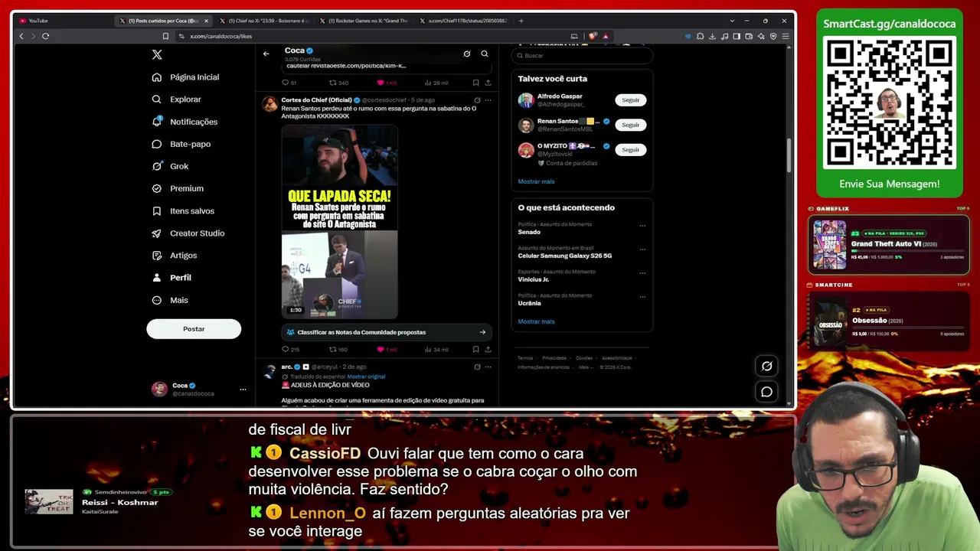Click the Artigos icon in sidebar
Viewport: 980px width, 551px height.
(x=157, y=256)
